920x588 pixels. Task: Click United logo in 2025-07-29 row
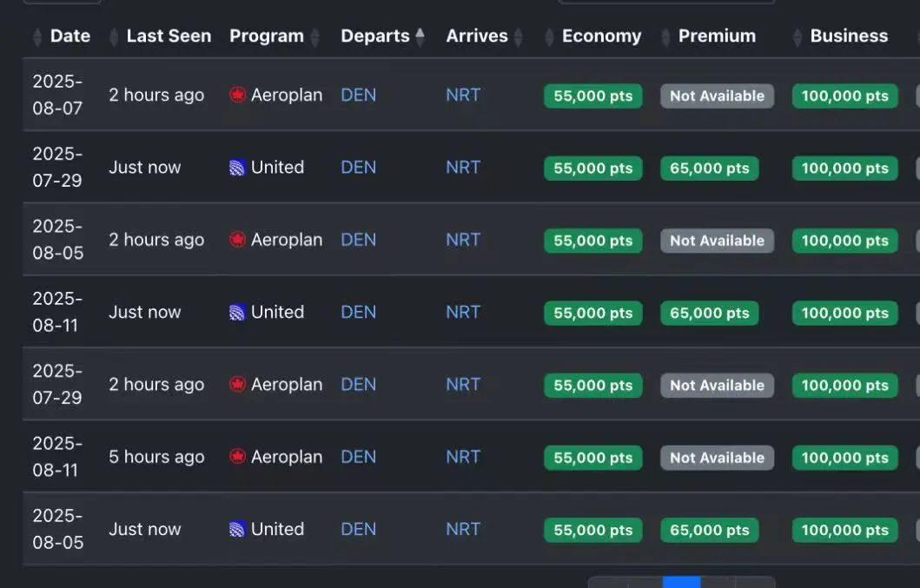(x=237, y=168)
